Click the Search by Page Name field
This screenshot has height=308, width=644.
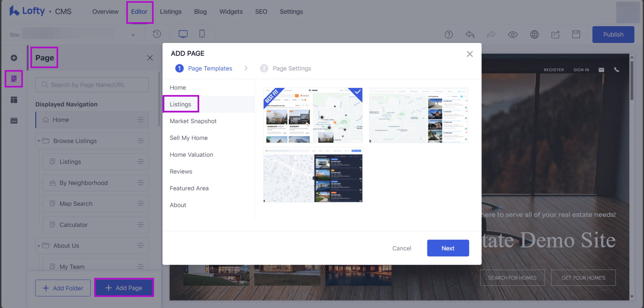coord(92,85)
